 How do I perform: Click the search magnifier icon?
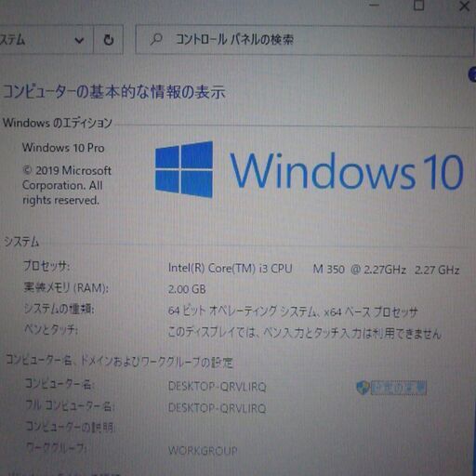coord(156,40)
